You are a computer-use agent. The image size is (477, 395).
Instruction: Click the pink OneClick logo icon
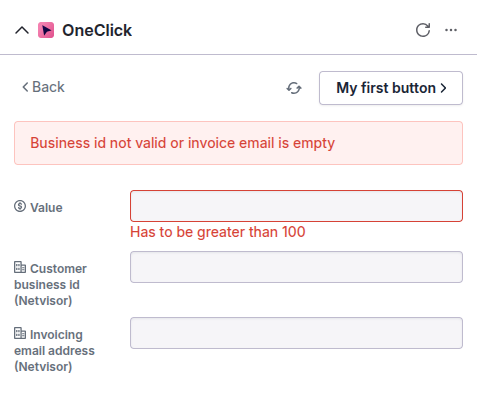tap(46, 30)
